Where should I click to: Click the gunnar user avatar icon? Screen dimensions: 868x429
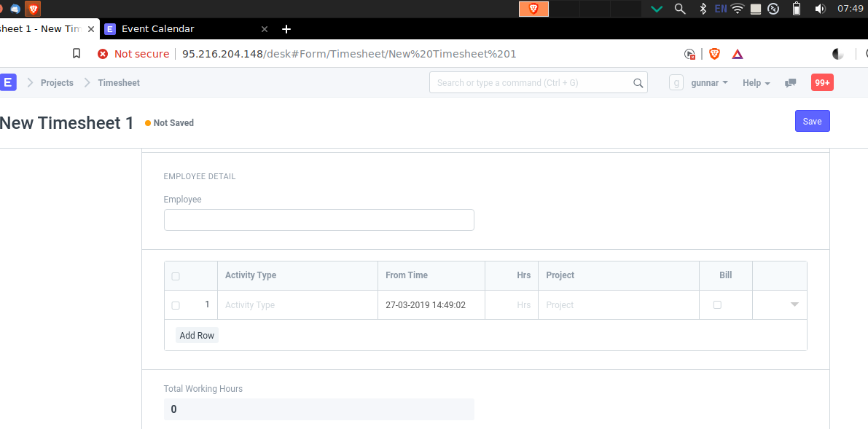pyautogui.click(x=676, y=82)
